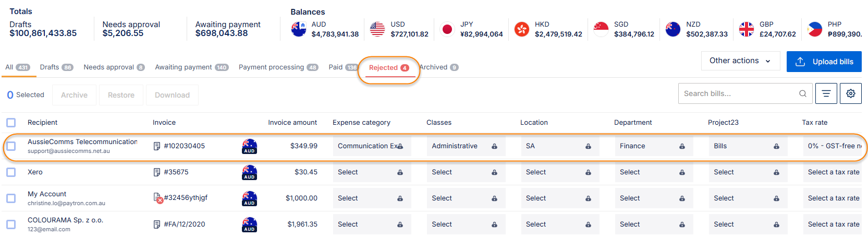The height and width of the screenshot is (237, 868).
Task: Click the search magnifier icon
Action: (802, 93)
